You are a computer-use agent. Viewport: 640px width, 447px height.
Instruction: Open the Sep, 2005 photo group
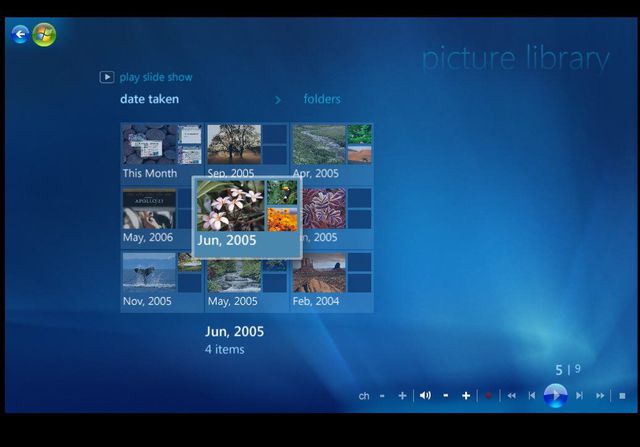247,149
